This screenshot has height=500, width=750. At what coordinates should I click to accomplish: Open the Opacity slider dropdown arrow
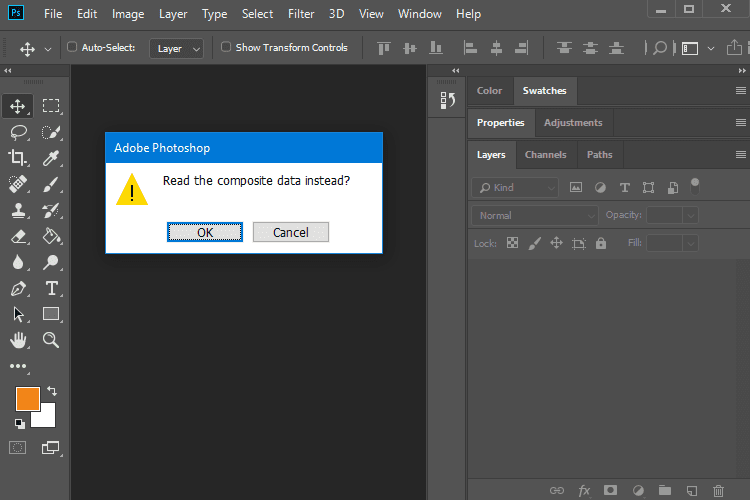click(691, 215)
